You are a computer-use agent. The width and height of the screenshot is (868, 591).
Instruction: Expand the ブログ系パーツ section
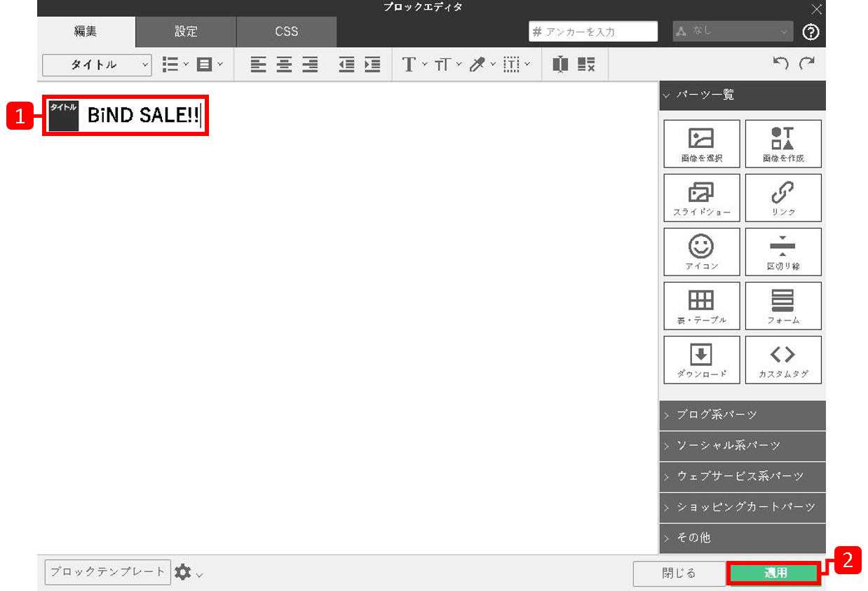[x=742, y=415]
